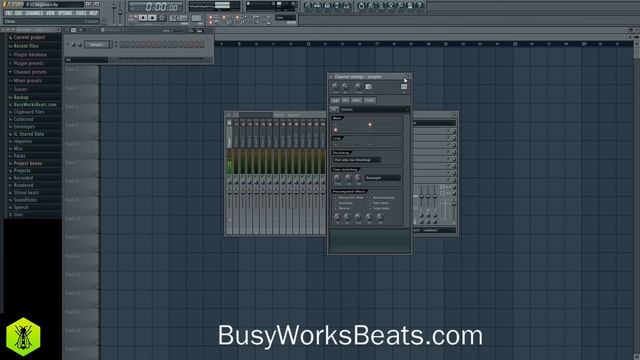Click the Stop button in transport

coord(152,18)
